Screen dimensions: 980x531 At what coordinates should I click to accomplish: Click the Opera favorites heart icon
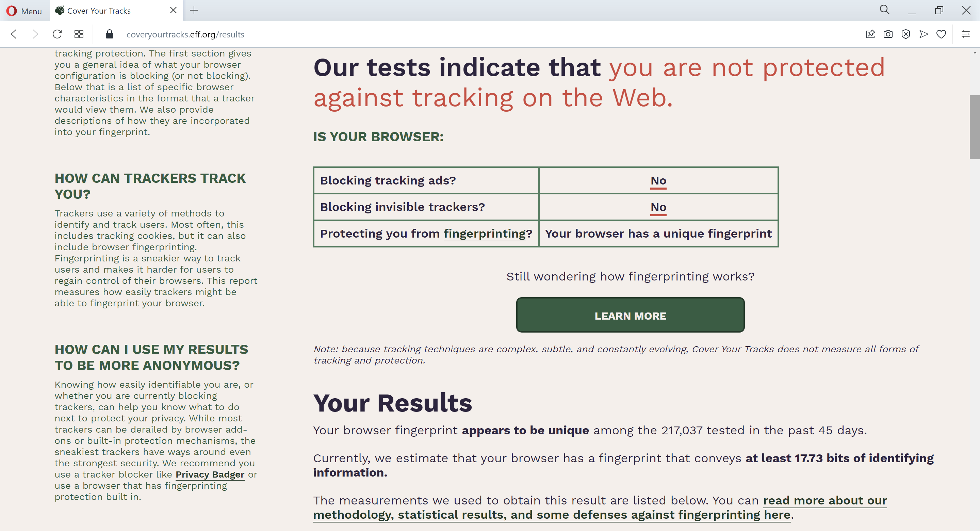(942, 34)
